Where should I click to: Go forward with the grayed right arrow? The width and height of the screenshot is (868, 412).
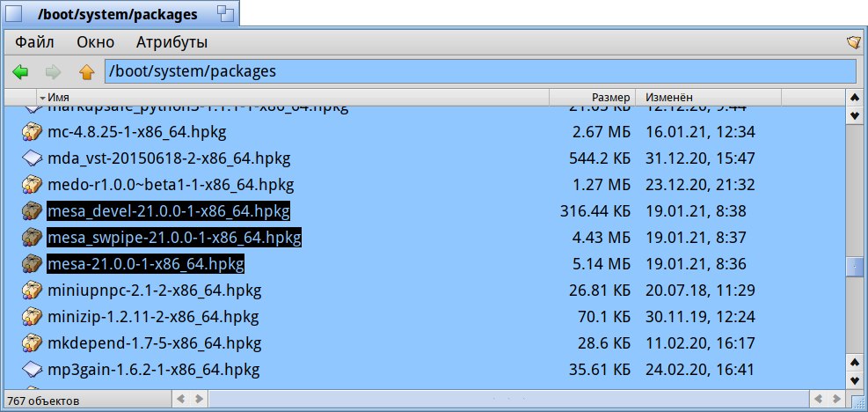tap(53, 71)
